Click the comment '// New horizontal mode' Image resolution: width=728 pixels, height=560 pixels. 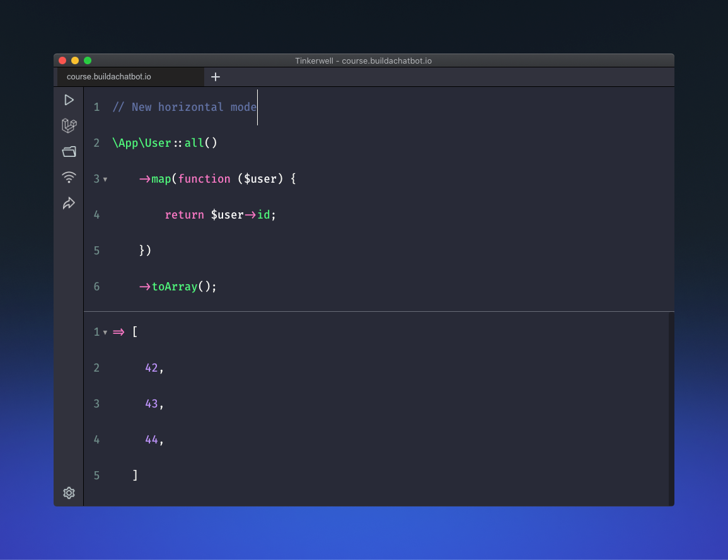pos(184,107)
